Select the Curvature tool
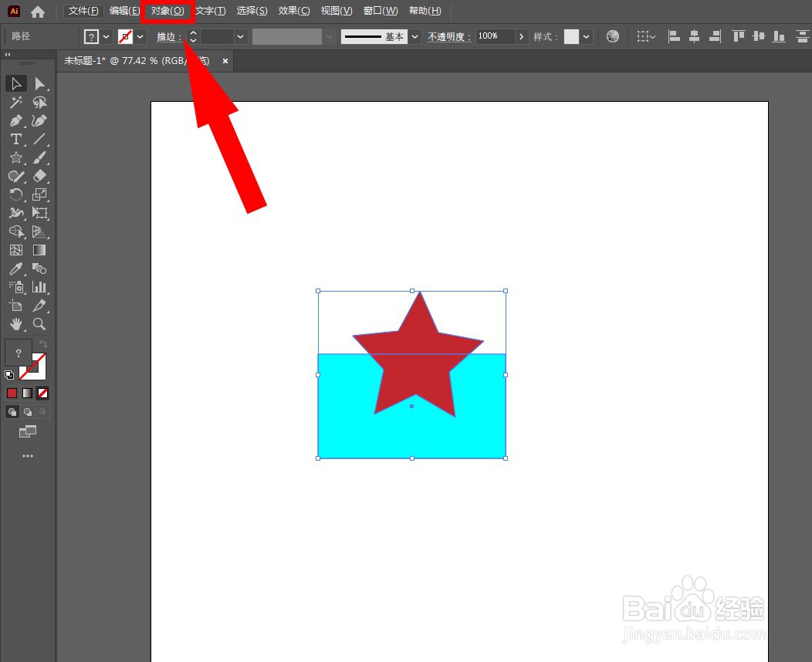The width and height of the screenshot is (812, 662). pos(39,120)
